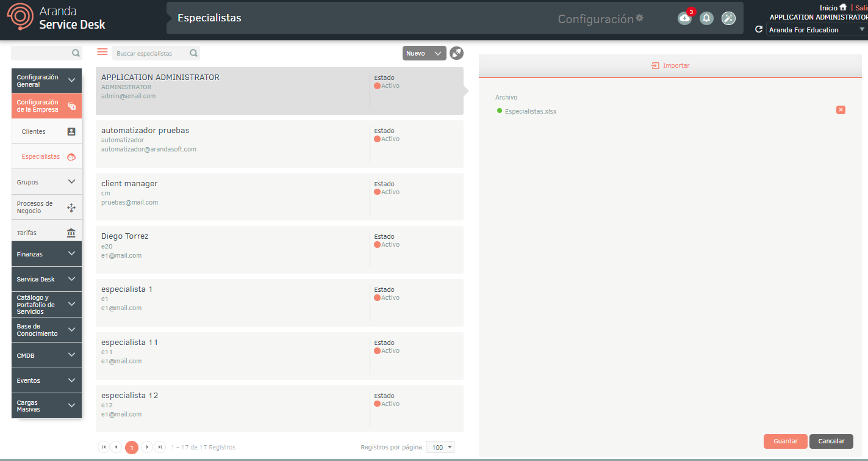The height and width of the screenshot is (461, 868).
Task: Click the Especialistas headset icon
Action: [x=71, y=157]
